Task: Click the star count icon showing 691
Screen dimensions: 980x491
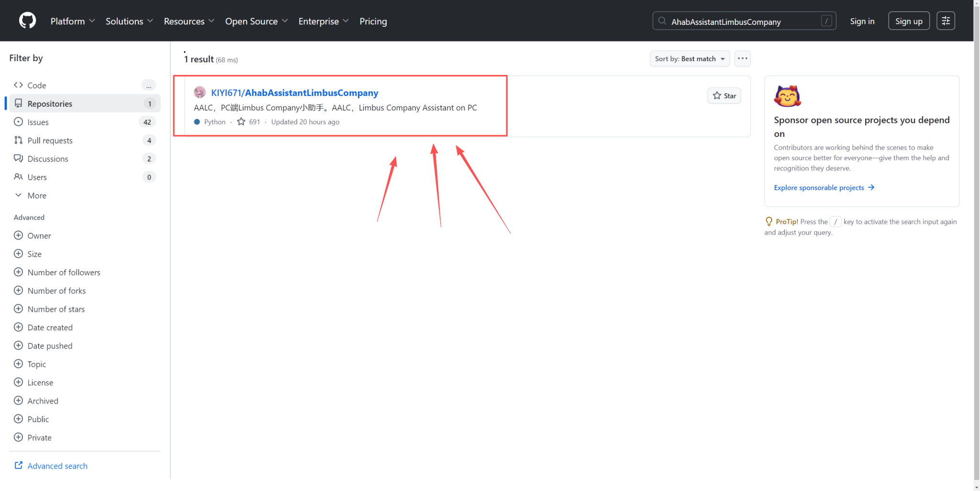Action: click(x=241, y=122)
